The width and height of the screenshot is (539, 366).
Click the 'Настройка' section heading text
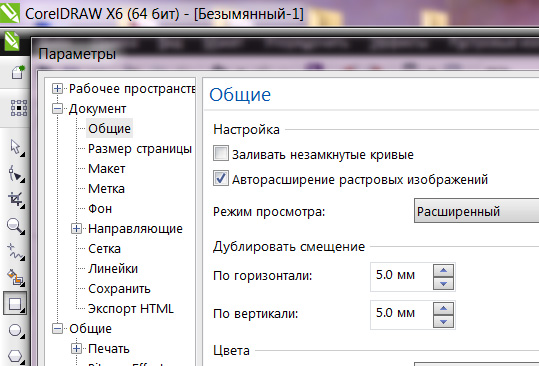click(x=246, y=130)
